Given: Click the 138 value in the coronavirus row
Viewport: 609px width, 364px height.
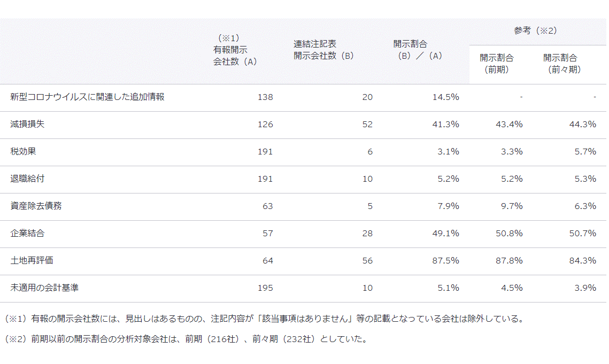Looking at the screenshot, I should coord(265,97).
